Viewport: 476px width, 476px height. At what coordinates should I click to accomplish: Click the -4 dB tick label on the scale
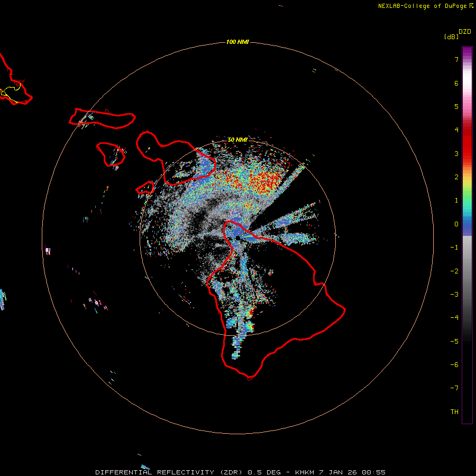(x=454, y=318)
